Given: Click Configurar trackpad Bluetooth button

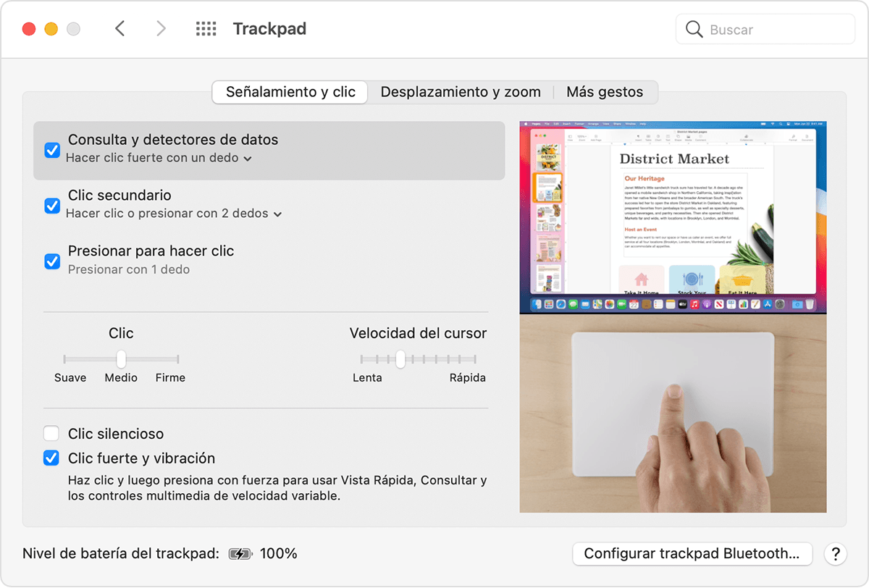Looking at the screenshot, I should click(x=692, y=554).
